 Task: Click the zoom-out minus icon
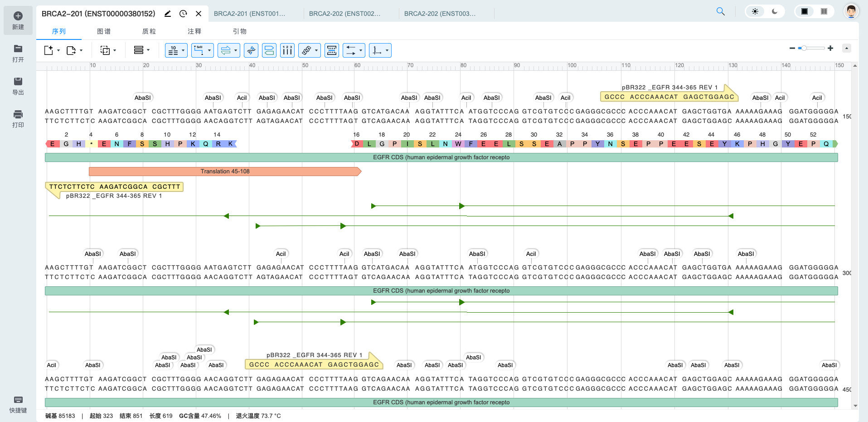[792, 48]
